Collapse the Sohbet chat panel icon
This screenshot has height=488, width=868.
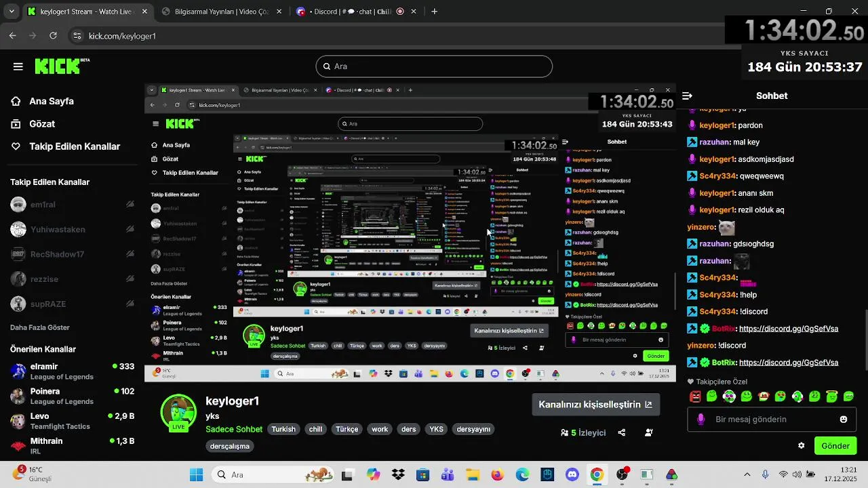tap(687, 96)
